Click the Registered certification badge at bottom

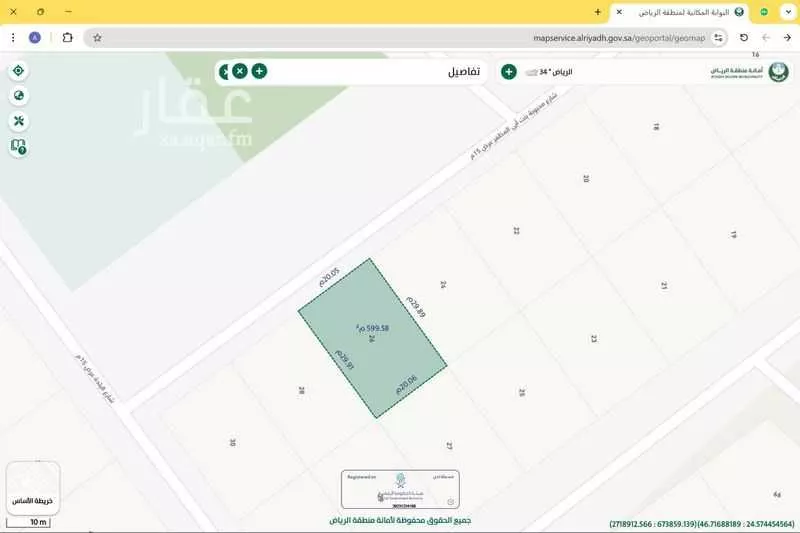400,488
